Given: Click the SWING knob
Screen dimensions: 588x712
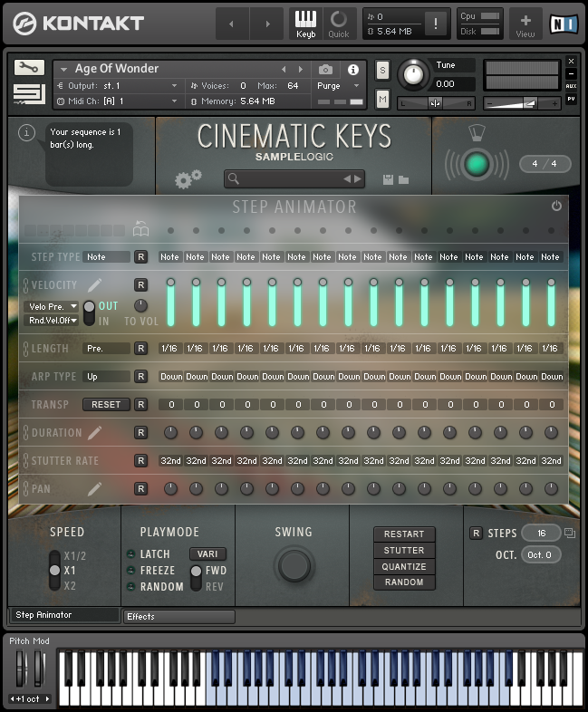Looking at the screenshot, I should [x=294, y=565].
